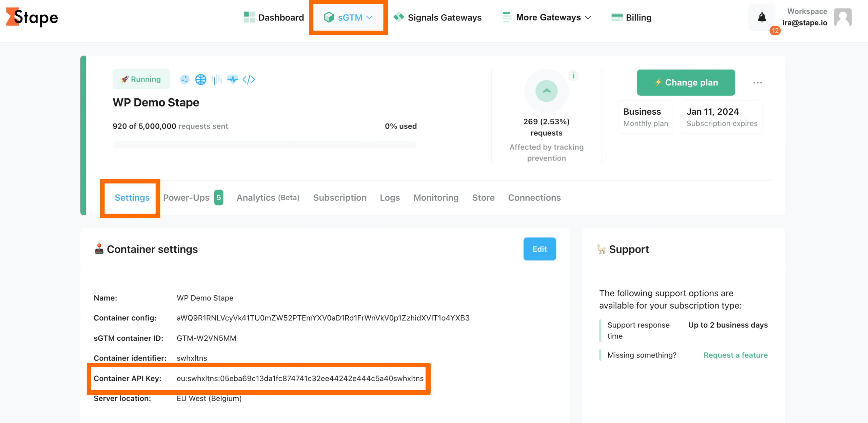Follow the Request a feature link
868x423 pixels.
click(735, 355)
